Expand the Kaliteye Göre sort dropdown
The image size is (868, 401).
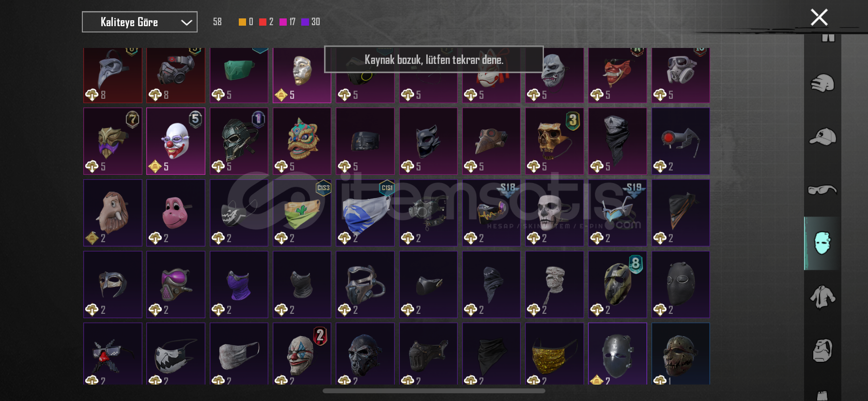(139, 22)
